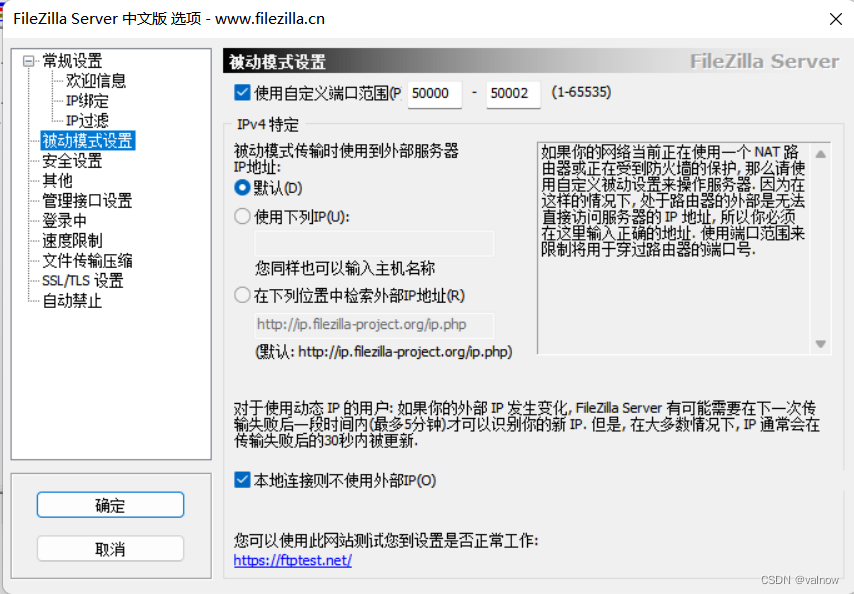The height and width of the screenshot is (594, 854).
Task: Select 常规设置 in the tree
Action: coord(72,61)
